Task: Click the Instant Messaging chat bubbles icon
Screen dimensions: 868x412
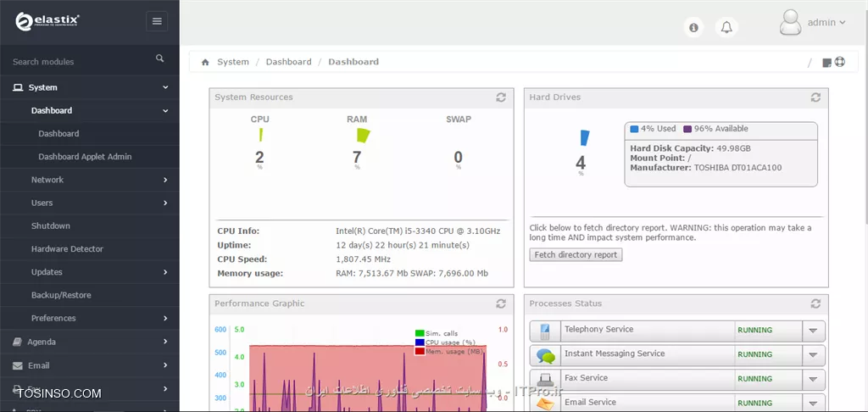Action: 546,355
